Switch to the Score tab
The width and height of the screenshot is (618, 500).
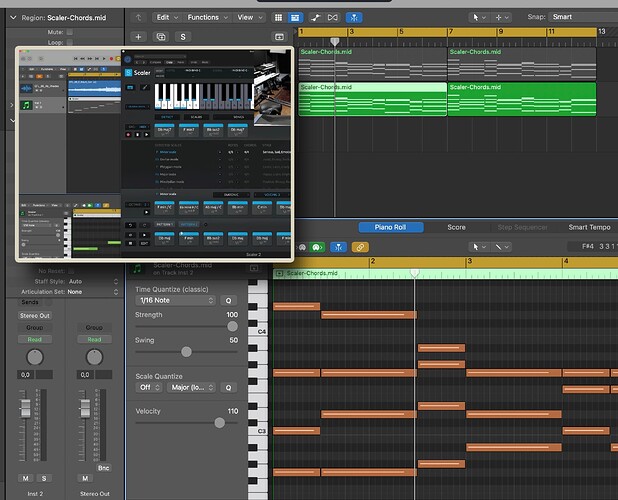click(x=456, y=227)
